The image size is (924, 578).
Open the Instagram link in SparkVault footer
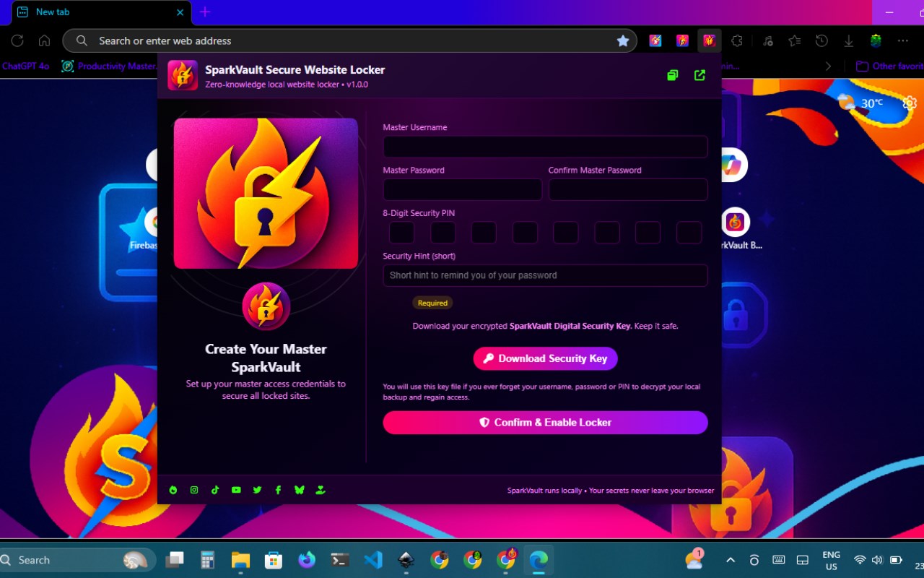(x=194, y=490)
